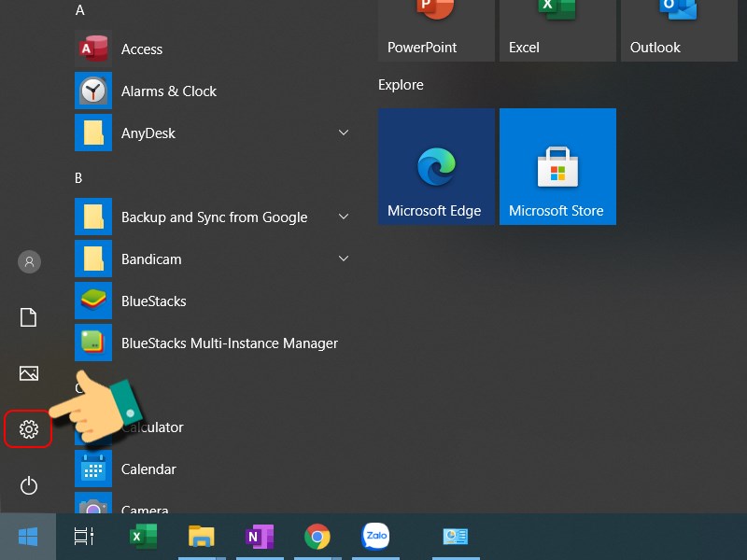Open Google Chrome from taskbar
747x560 pixels.
pos(317,537)
